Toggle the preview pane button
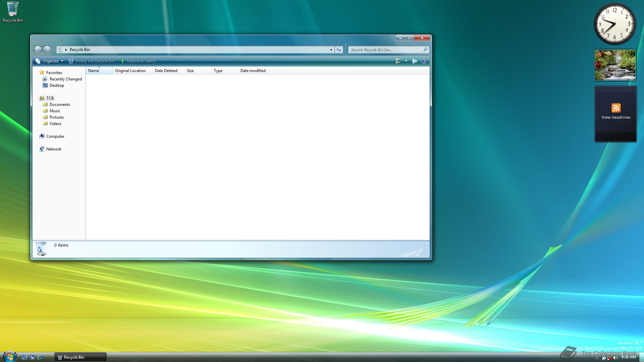 tap(415, 61)
